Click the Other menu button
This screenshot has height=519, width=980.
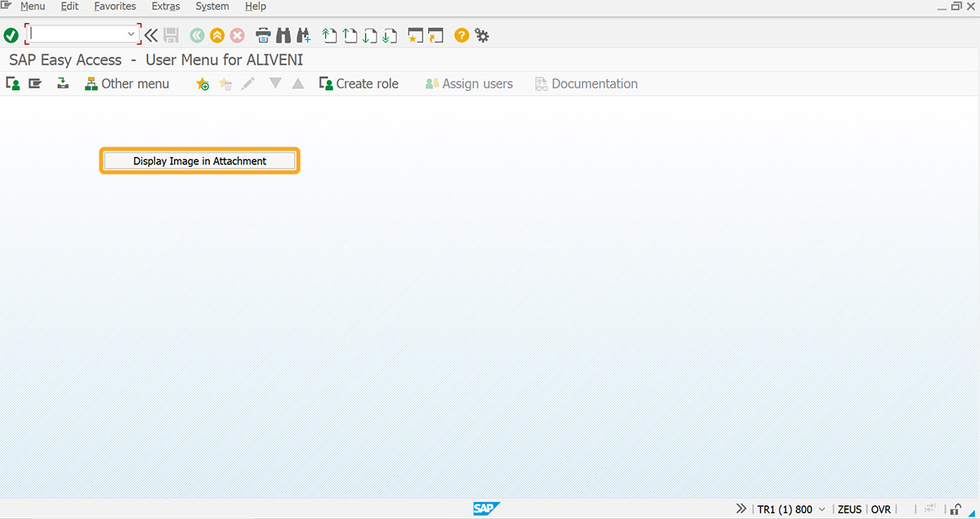[127, 83]
